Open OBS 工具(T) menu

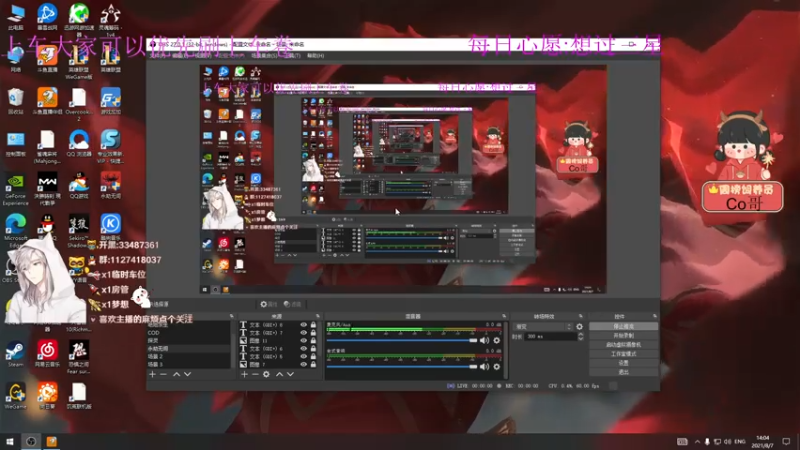pos(292,55)
